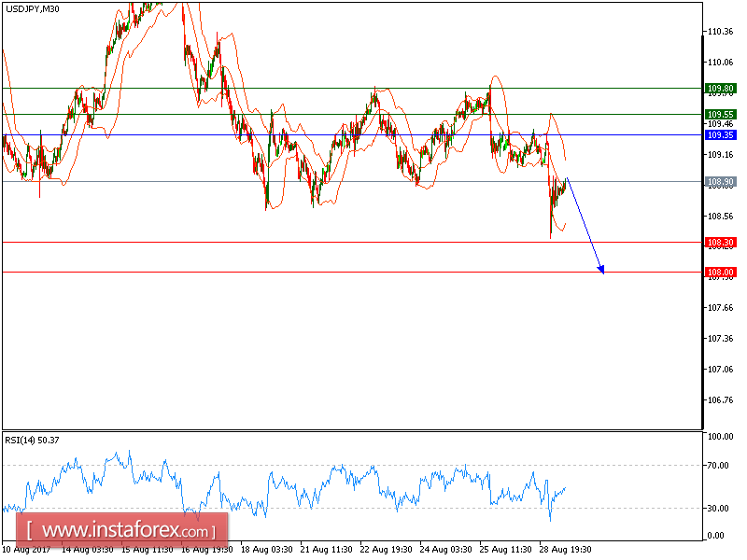The height and width of the screenshot is (560, 747).
Task: Collapse the main price chart panel
Action: pos(350,215)
